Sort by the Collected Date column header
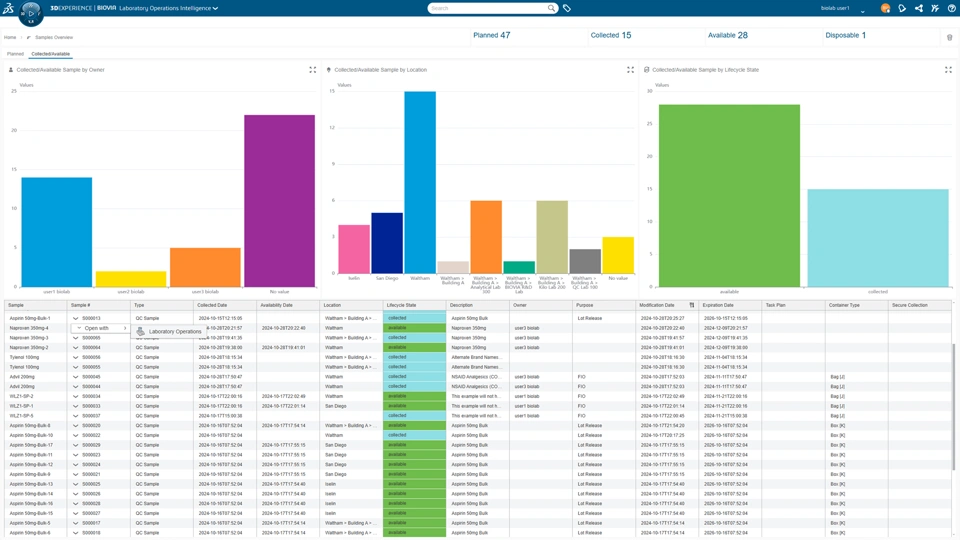Screen dimensions: 960x540 [212, 305]
